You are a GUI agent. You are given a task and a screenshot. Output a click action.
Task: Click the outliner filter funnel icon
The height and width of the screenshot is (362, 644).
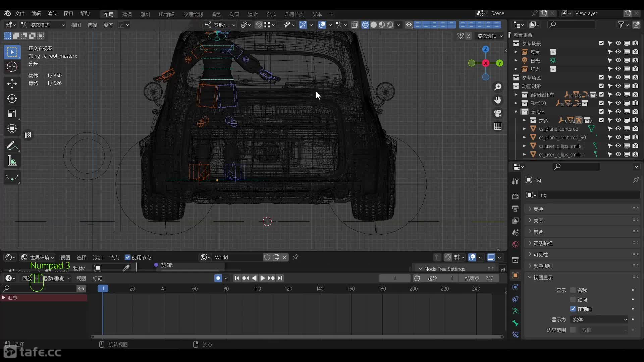[x=621, y=25]
